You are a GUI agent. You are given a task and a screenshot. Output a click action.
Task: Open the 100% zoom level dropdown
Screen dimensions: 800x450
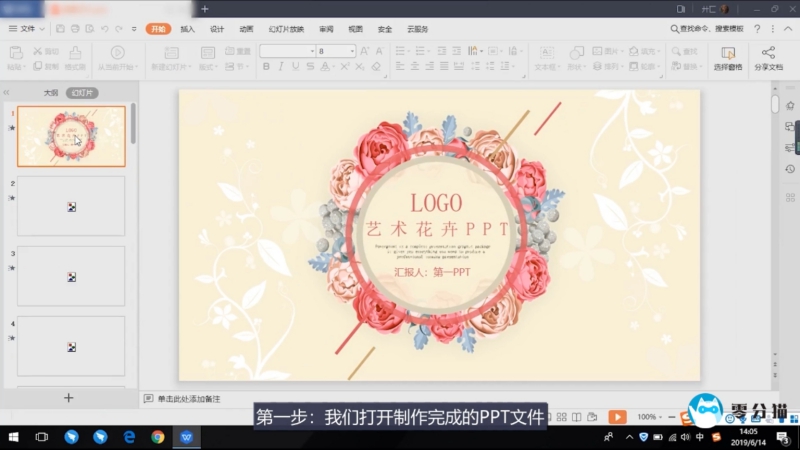tap(649, 416)
